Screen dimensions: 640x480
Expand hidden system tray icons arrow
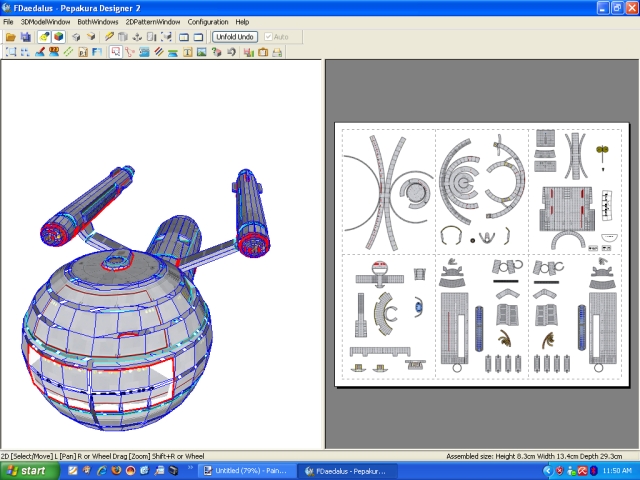pyautogui.click(x=547, y=471)
